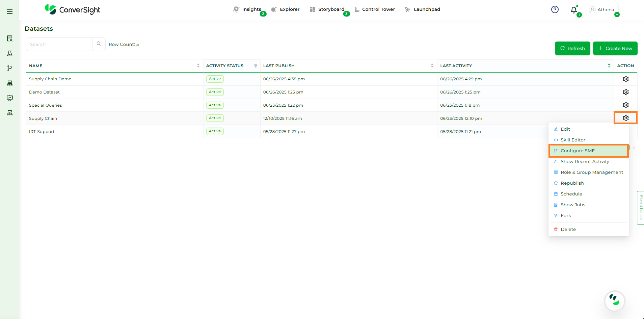Click the Refresh button
The height and width of the screenshot is (319, 644).
[572, 48]
